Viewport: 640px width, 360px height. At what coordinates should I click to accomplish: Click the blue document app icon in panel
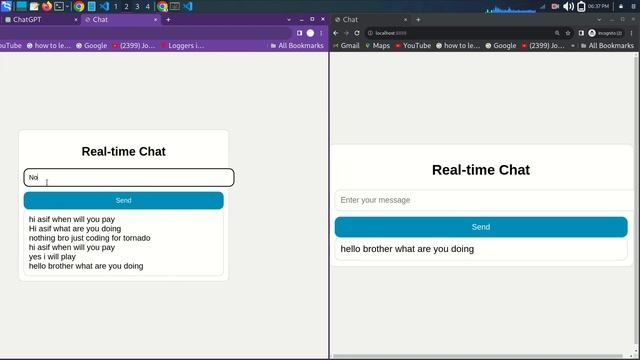[x=92, y=6]
